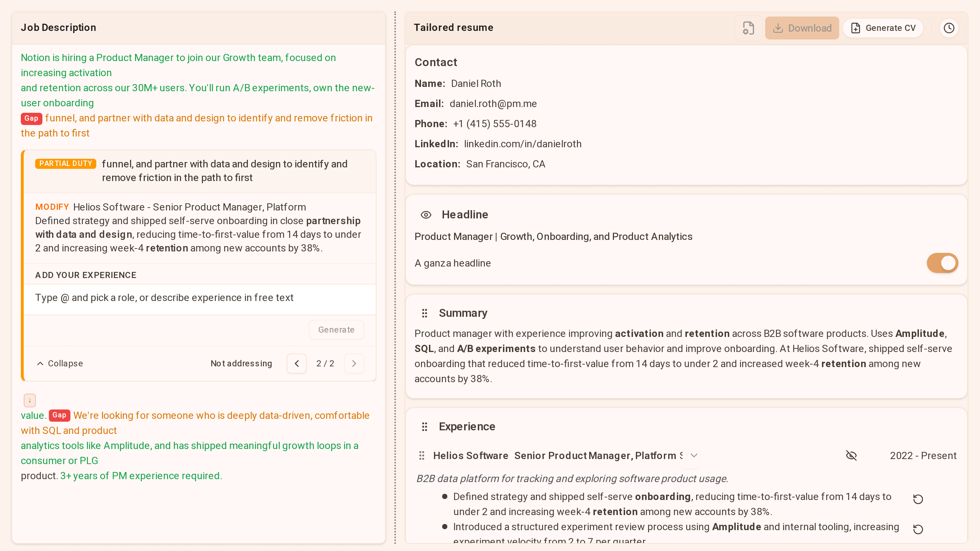Click the red Gap badge before 'funnel, and partner'
980x551 pixels.
click(x=31, y=118)
